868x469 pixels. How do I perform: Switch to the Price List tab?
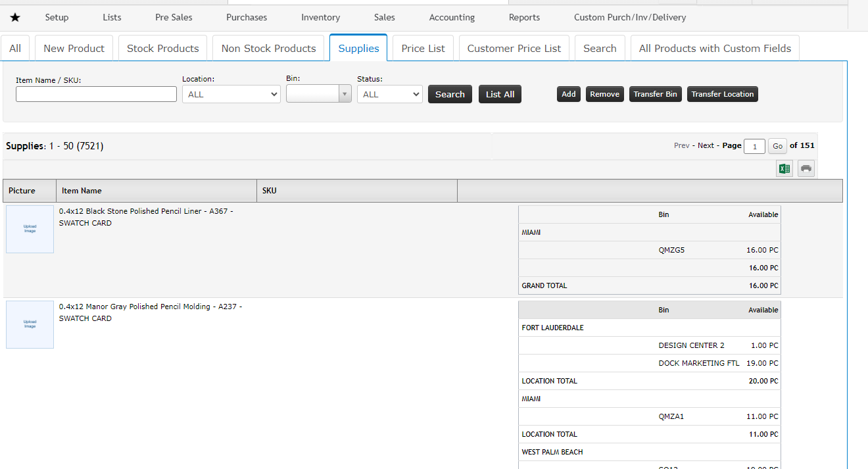pyautogui.click(x=423, y=48)
